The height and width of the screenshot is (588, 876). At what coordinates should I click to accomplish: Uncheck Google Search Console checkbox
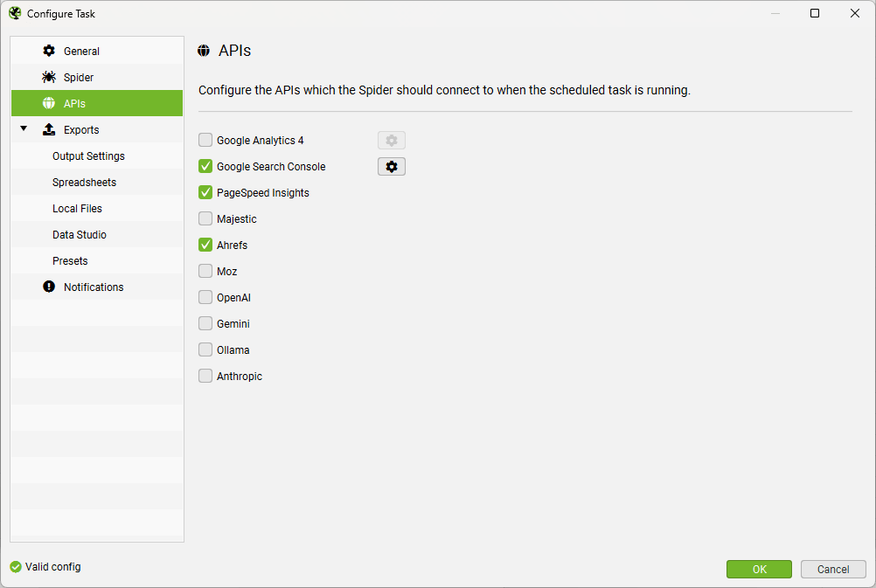click(205, 166)
